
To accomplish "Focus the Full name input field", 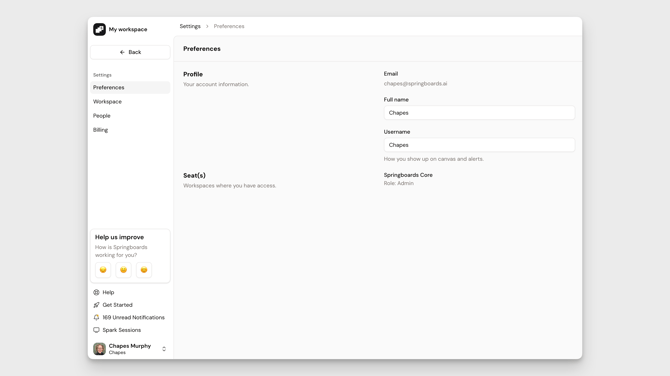I will [479, 113].
